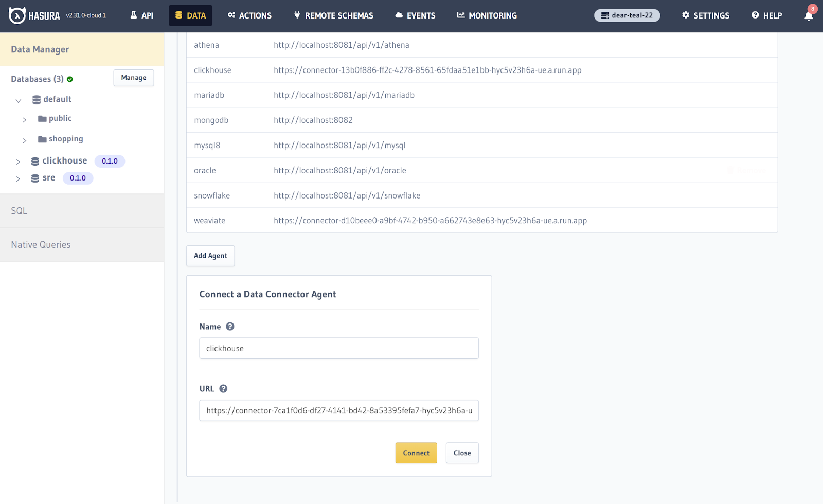This screenshot has height=504, width=823.
Task: Click the mariadb agent URL
Action: [344, 95]
